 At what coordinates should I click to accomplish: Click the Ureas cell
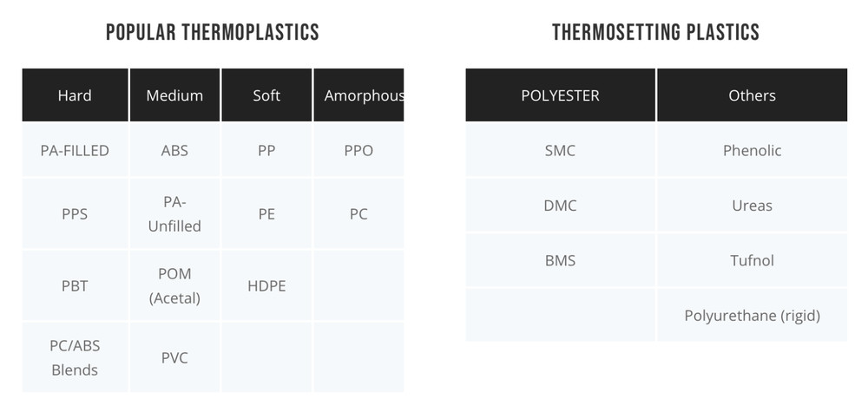click(752, 206)
